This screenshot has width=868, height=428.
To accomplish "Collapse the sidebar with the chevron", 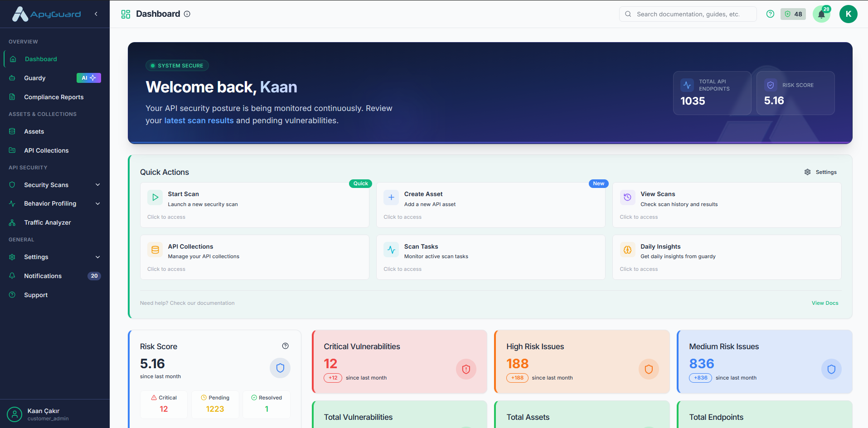I will coord(96,14).
